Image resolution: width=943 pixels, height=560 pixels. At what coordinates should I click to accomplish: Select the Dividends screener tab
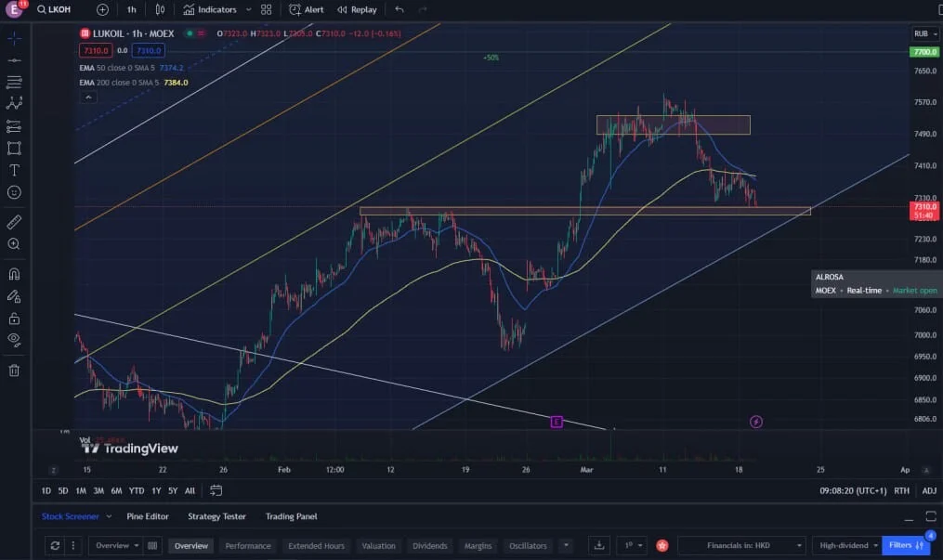click(x=430, y=545)
